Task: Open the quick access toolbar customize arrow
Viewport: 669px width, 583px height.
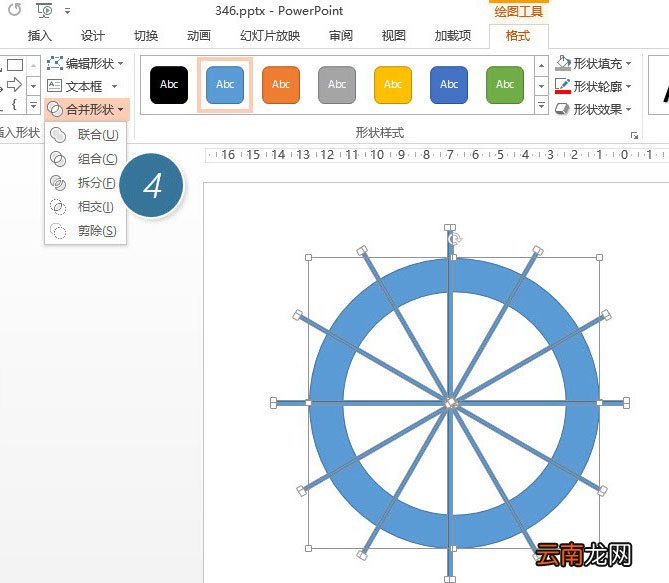Action: pyautogui.click(x=67, y=11)
